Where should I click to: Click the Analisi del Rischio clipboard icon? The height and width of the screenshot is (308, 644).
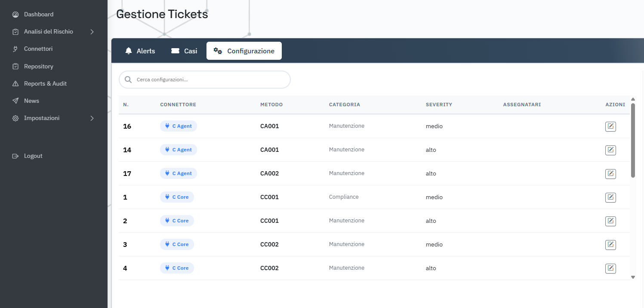(x=15, y=32)
